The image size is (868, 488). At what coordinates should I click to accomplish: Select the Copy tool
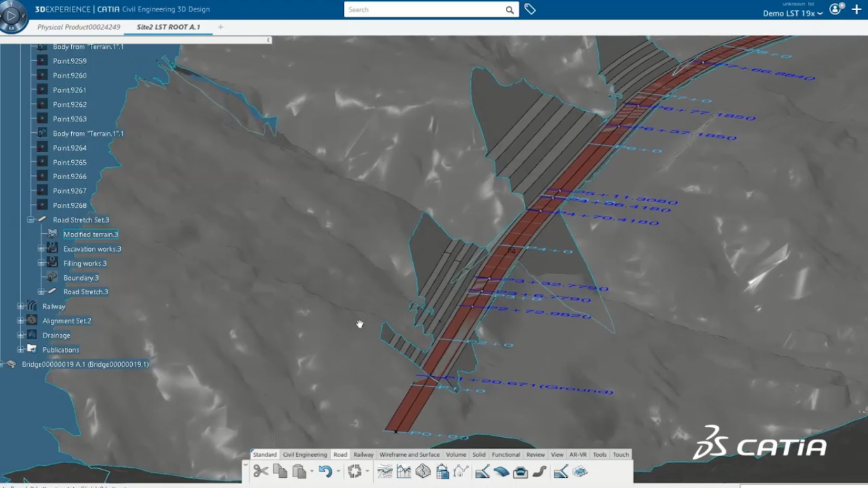point(280,471)
